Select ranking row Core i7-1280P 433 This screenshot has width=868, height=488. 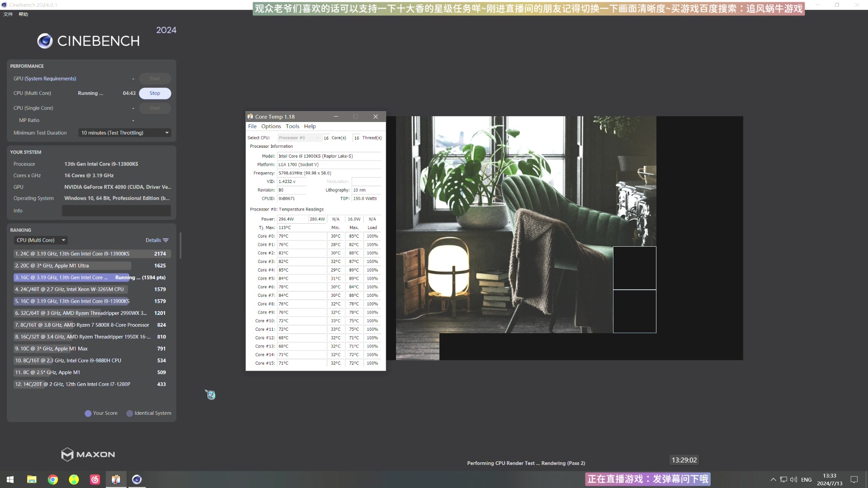[x=92, y=384]
